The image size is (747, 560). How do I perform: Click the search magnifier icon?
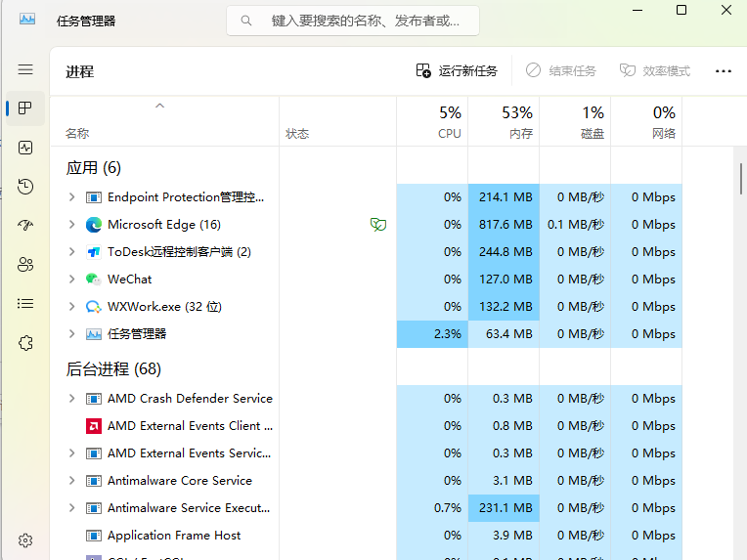[245, 21]
